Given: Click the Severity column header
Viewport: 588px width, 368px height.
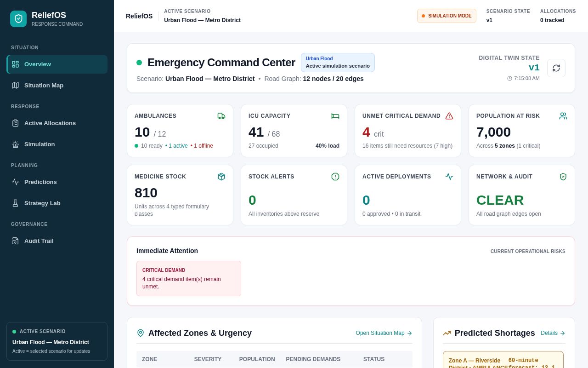Looking at the screenshot, I should point(208,359).
